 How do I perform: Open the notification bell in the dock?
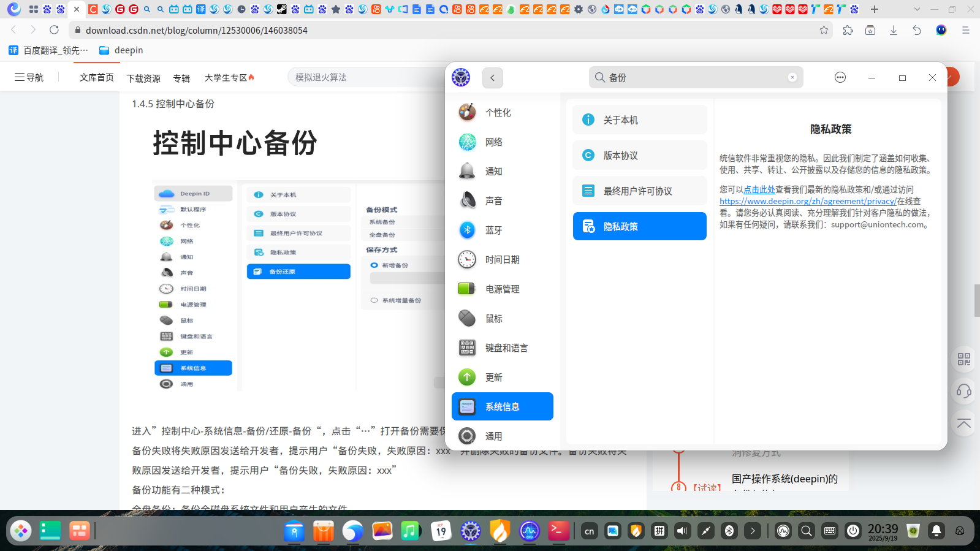point(936,531)
